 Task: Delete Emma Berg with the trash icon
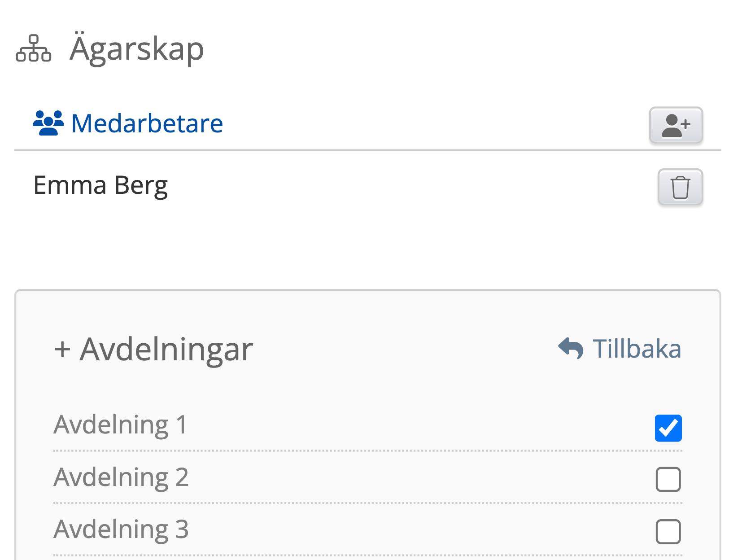pyautogui.click(x=680, y=187)
